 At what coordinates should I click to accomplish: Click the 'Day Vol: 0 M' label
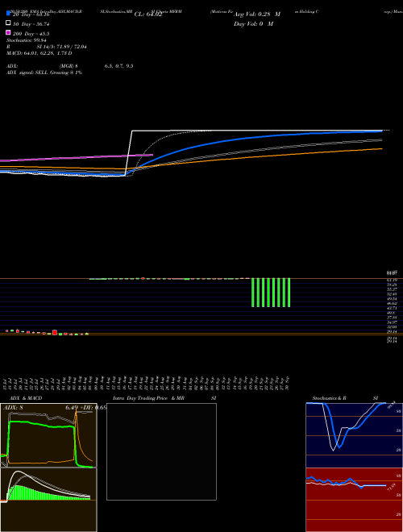(253, 24)
